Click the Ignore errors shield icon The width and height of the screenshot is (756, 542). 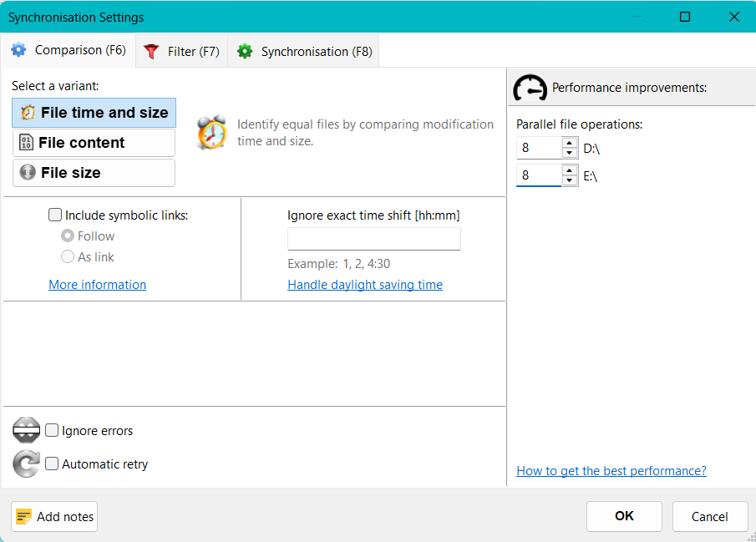pos(26,430)
